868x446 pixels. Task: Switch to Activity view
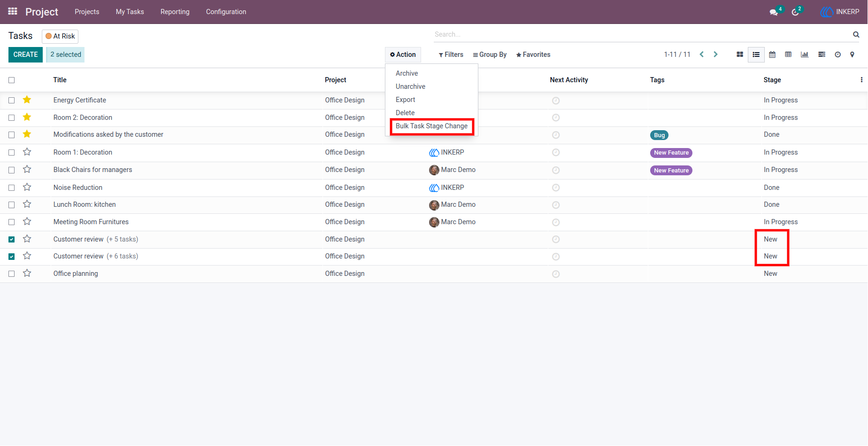[x=837, y=55]
